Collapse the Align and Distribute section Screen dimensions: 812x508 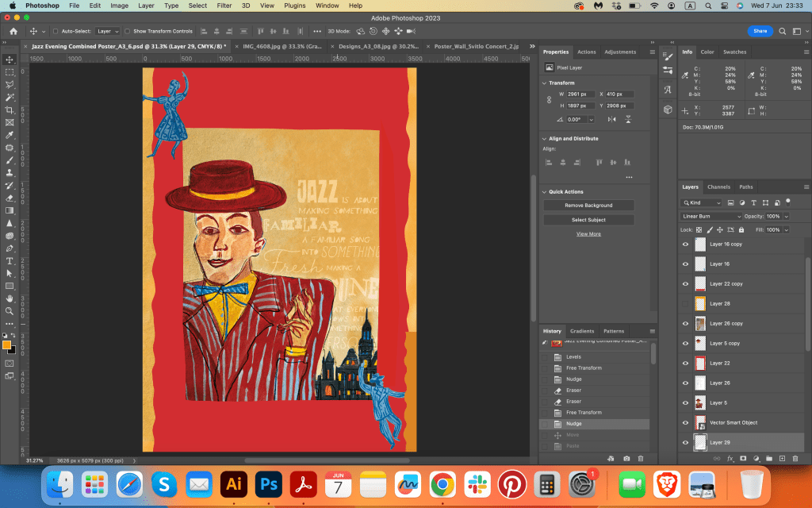pos(546,138)
